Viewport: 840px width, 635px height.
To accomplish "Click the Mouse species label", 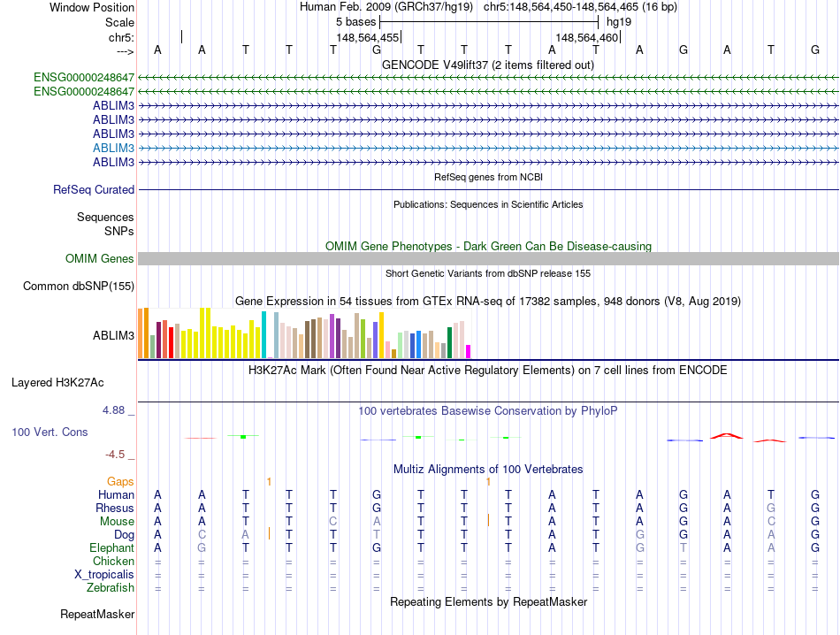I will (x=117, y=522).
